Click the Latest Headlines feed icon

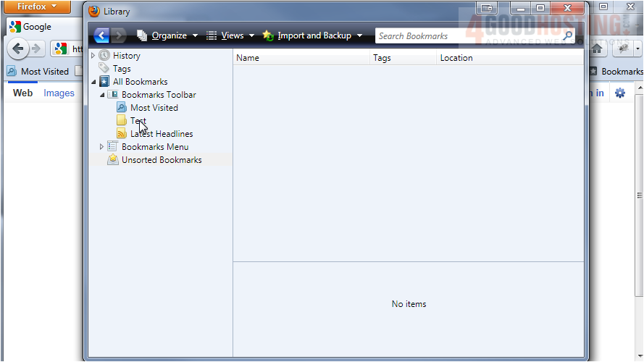122,134
